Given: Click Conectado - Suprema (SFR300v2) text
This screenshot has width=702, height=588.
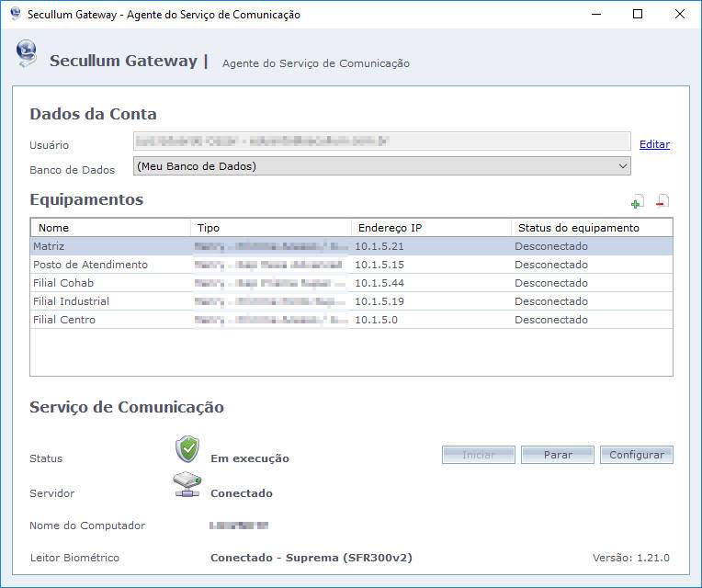Looking at the screenshot, I should (x=311, y=558).
